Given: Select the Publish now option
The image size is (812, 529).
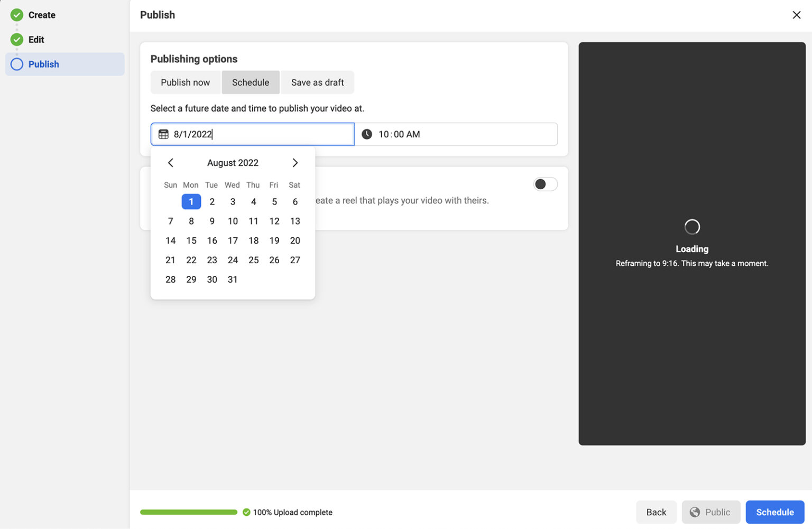Looking at the screenshot, I should pos(186,82).
